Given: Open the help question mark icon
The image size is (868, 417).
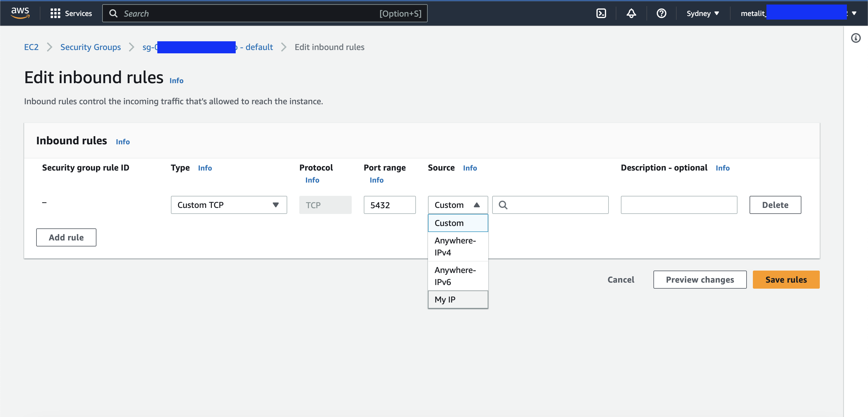Looking at the screenshot, I should (x=661, y=13).
